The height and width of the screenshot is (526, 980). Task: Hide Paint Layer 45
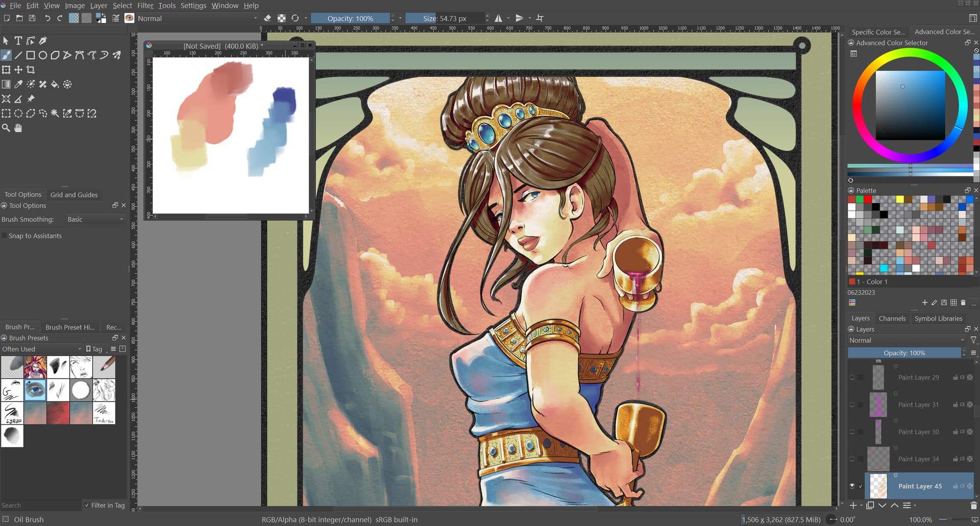pos(852,486)
